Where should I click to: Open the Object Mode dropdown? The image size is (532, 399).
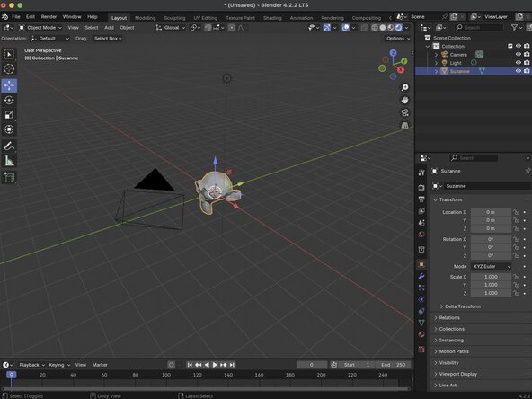40,28
